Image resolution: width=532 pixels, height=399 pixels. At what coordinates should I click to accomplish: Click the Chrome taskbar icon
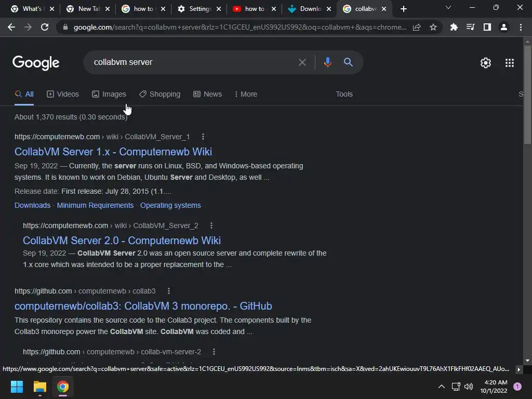click(x=63, y=387)
